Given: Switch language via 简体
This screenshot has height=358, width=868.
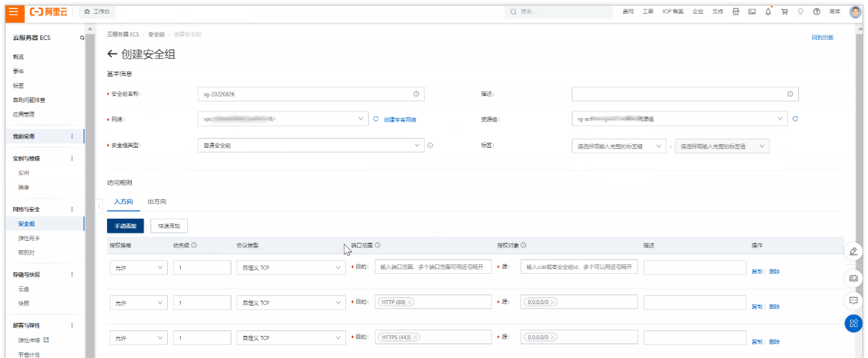Looking at the screenshot, I should (835, 12).
